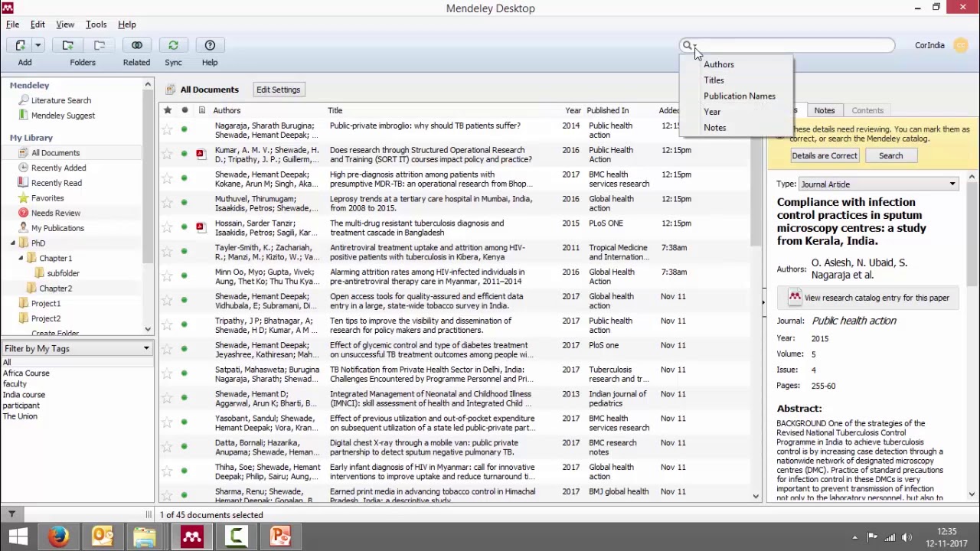Image resolution: width=980 pixels, height=551 pixels.
Task: Star the Yasobant, Sandul document
Action: click(x=167, y=422)
